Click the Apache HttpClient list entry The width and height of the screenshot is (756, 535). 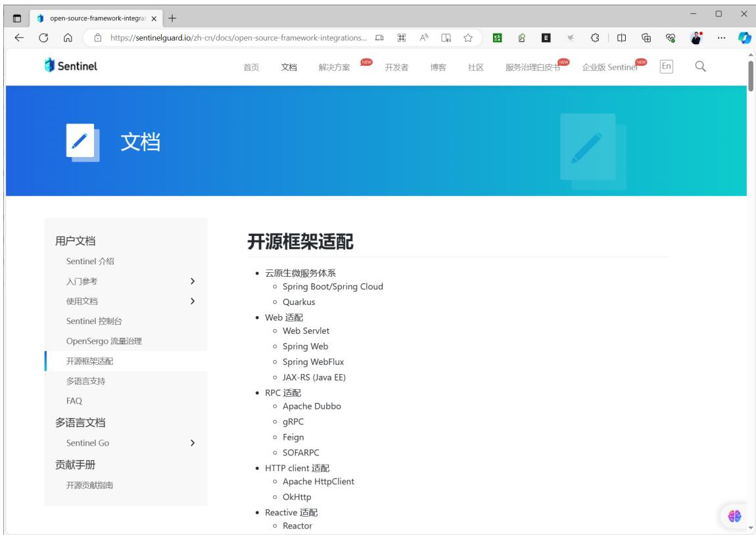point(318,481)
